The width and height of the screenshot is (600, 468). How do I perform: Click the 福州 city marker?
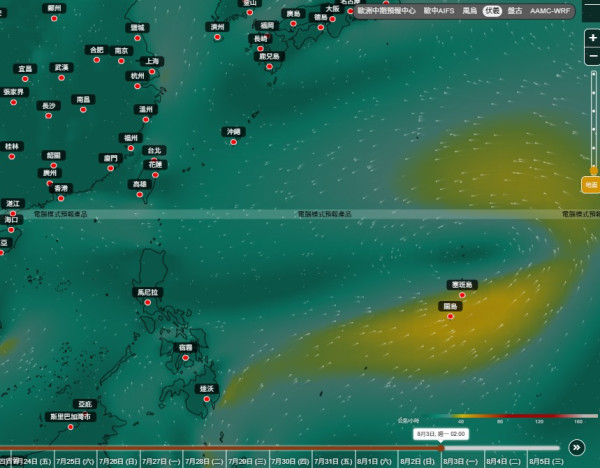point(131,148)
